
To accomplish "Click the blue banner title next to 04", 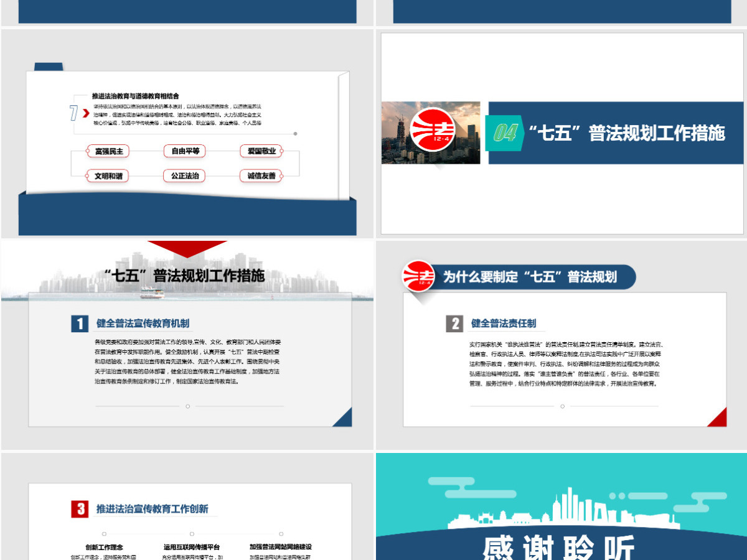I will 626,133.
